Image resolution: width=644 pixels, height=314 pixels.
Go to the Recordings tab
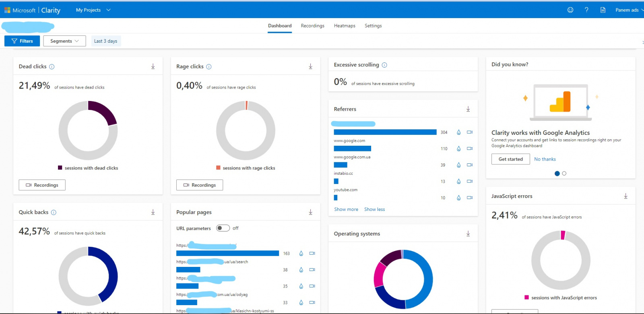312,26
